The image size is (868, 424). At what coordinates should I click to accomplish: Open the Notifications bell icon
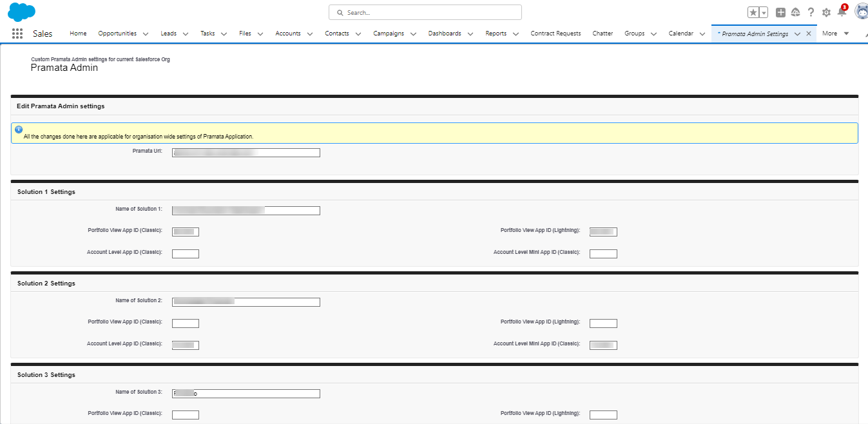click(x=842, y=12)
